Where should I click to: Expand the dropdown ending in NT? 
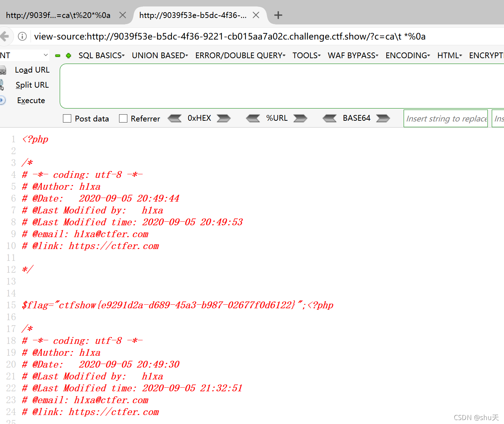pos(24,55)
